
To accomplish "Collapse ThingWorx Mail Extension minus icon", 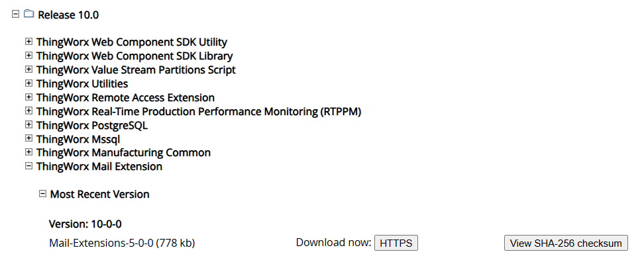I will (x=28, y=165).
